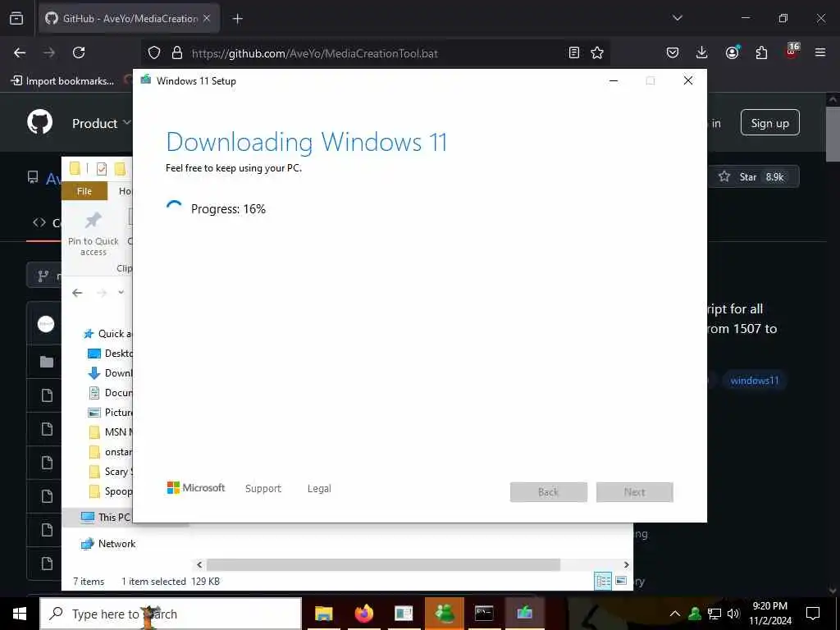Open the Windows Start menu
The image size is (840, 630).
pos(20,614)
